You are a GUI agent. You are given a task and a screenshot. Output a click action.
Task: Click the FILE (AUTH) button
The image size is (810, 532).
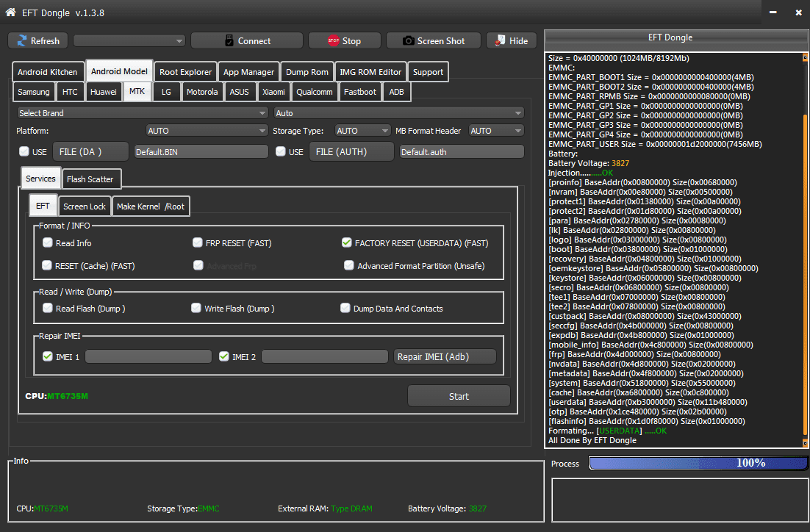coord(351,152)
